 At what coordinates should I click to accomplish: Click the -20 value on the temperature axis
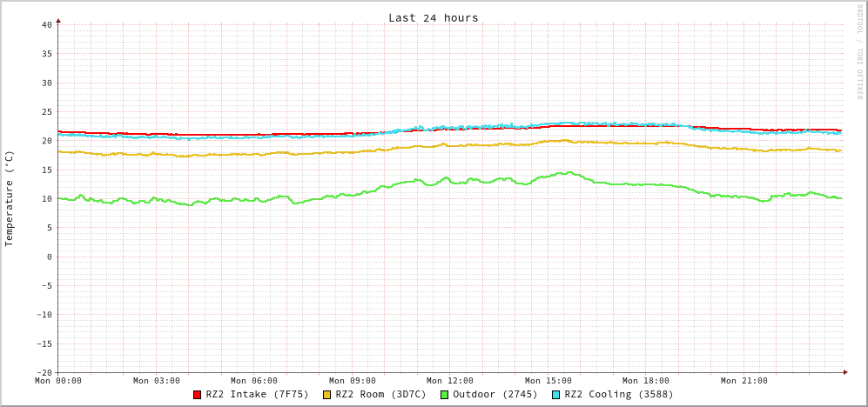point(44,372)
